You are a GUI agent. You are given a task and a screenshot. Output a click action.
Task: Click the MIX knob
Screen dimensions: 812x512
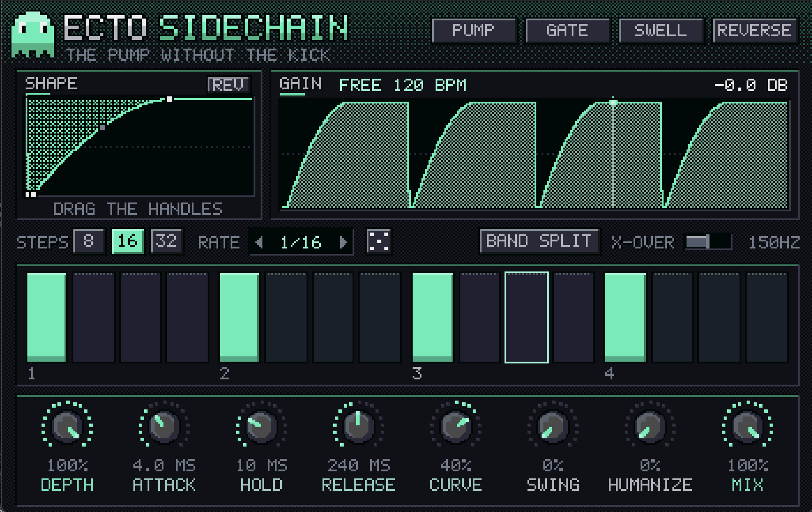pyautogui.click(x=747, y=427)
